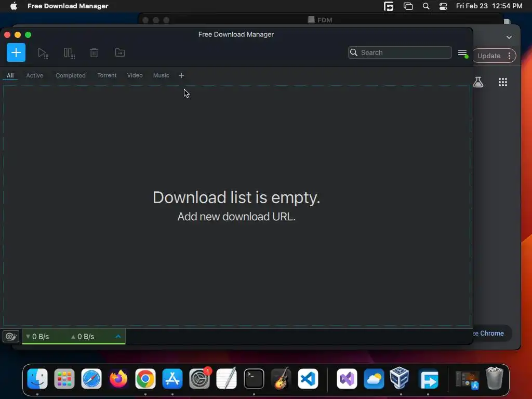Click Free Download Manager in the Dock
Screen dimensions: 532x399
click(428, 379)
